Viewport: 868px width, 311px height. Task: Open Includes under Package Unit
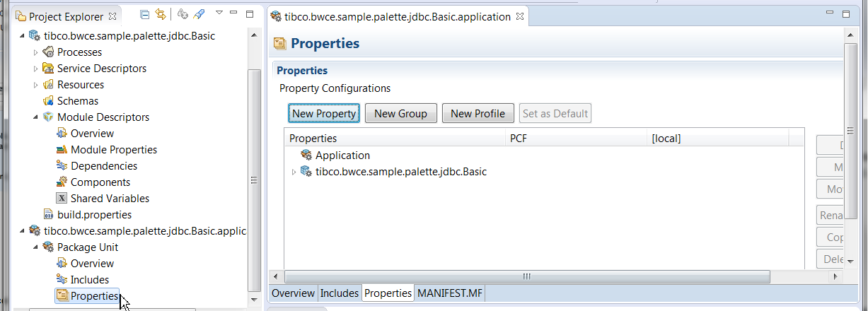click(90, 280)
